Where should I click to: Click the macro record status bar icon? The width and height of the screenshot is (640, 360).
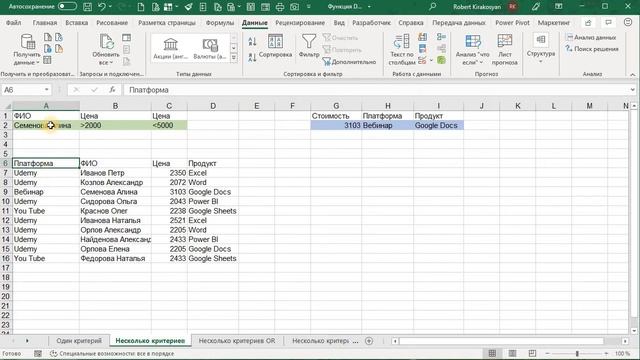point(38,353)
